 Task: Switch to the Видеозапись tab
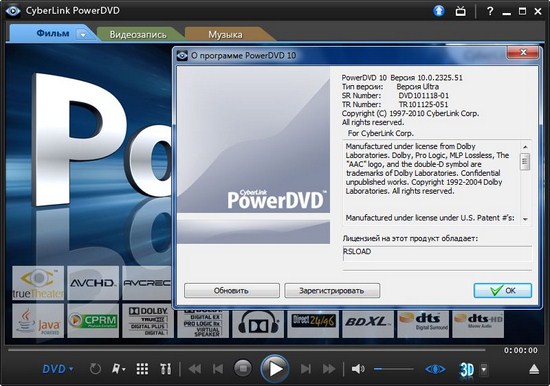pyautogui.click(x=138, y=35)
